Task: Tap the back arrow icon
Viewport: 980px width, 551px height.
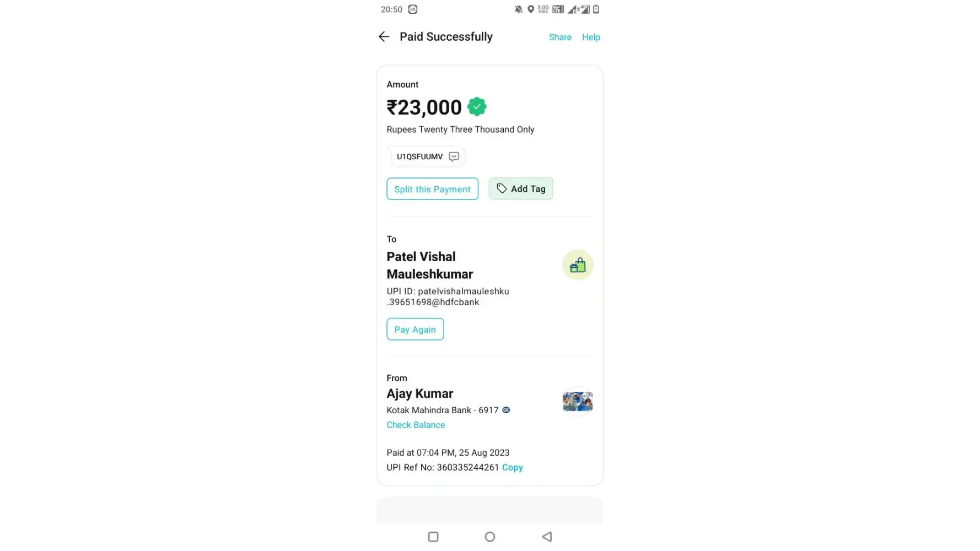Action: tap(384, 37)
